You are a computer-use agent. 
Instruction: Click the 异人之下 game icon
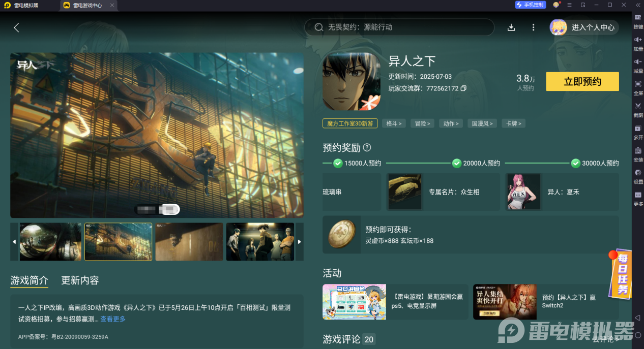pos(352,82)
